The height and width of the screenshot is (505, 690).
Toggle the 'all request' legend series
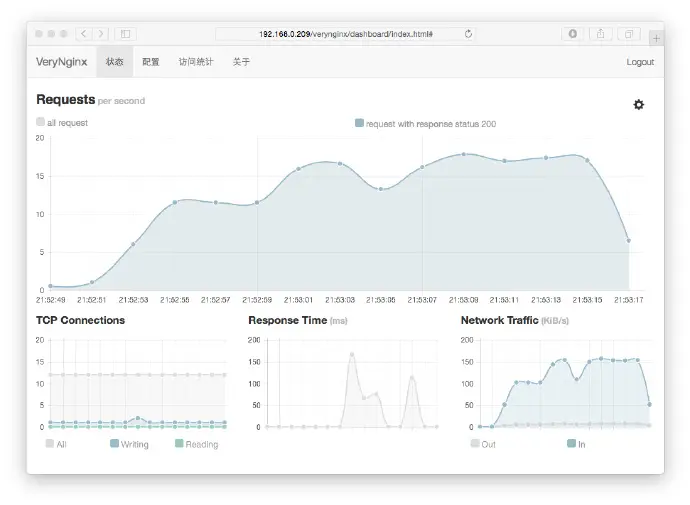tap(62, 122)
